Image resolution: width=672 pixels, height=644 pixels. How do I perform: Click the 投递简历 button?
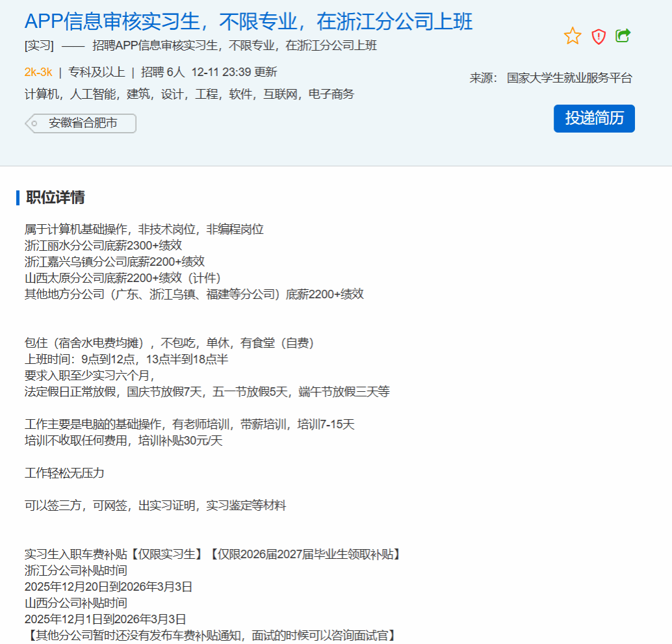click(x=593, y=118)
